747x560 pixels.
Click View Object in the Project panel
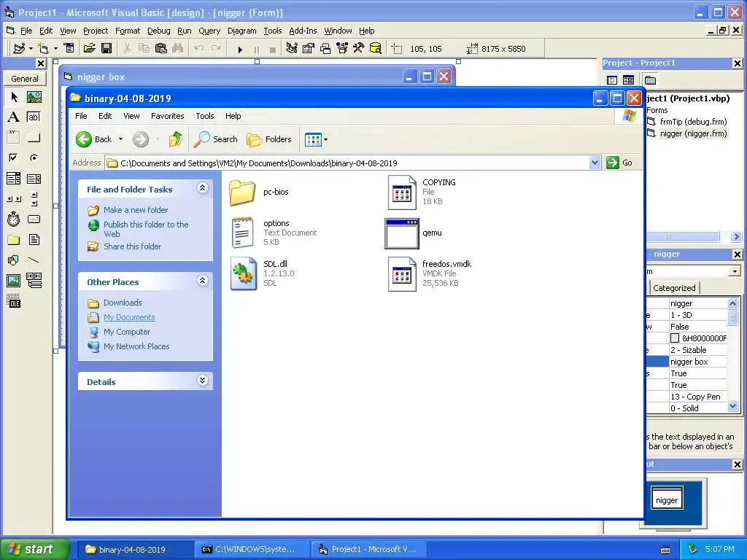628,80
